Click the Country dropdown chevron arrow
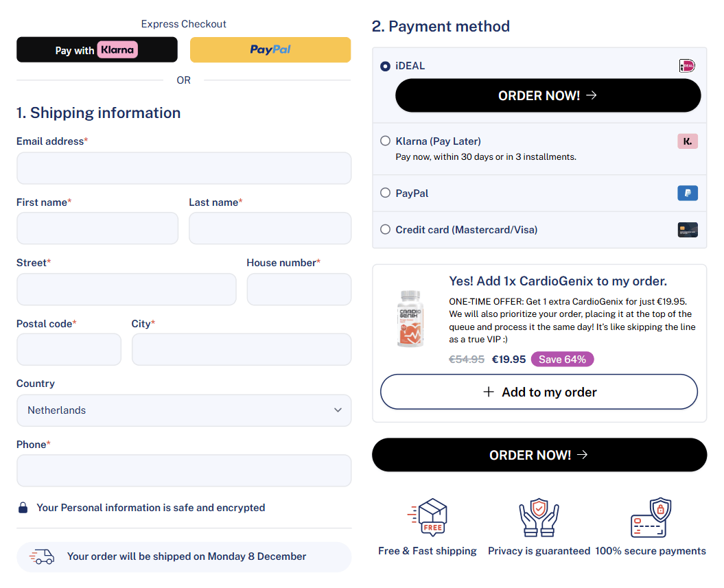The image size is (724, 588). [x=338, y=410]
